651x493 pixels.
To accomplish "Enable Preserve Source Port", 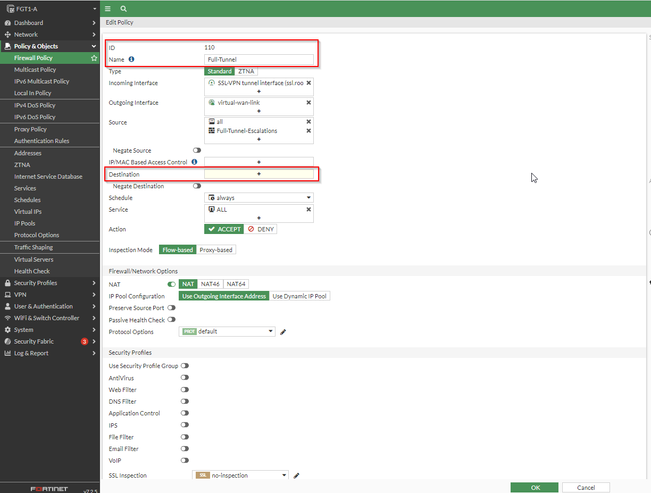I will (x=171, y=308).
